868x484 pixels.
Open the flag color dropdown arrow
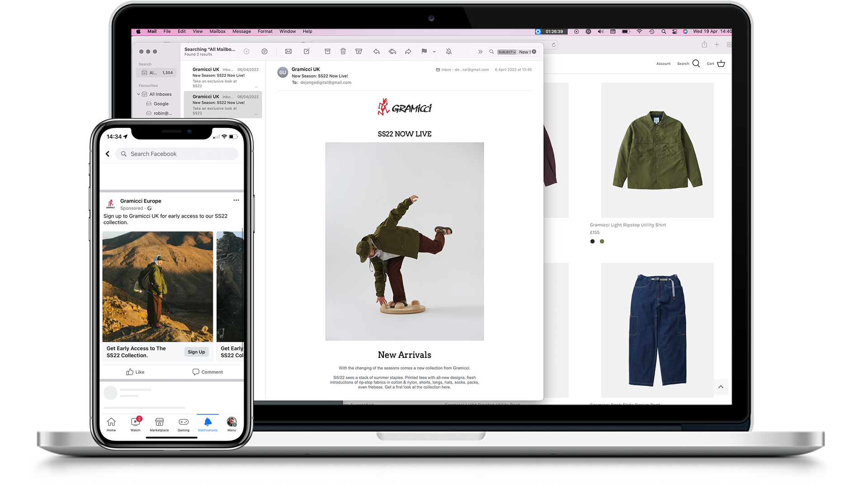pos(434,52)
